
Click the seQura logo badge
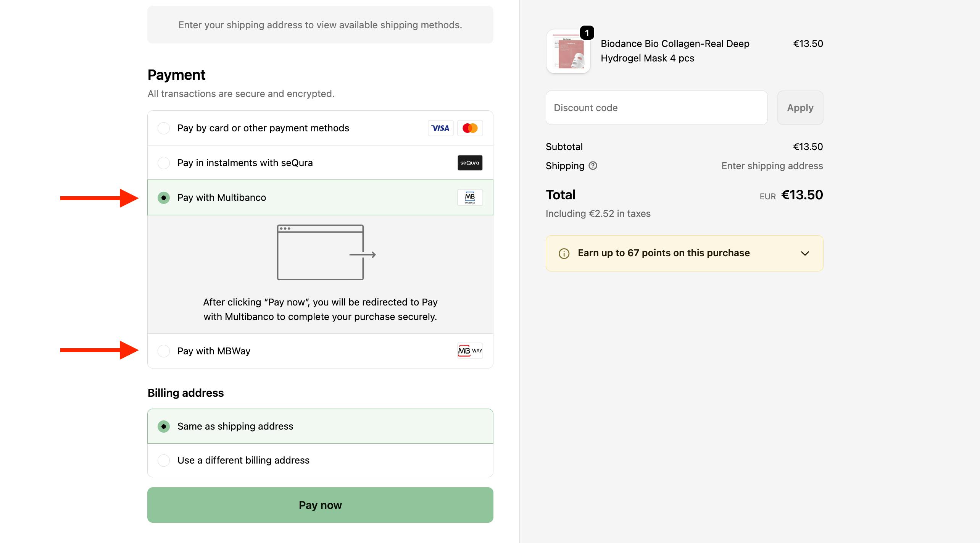click(470, 163)
